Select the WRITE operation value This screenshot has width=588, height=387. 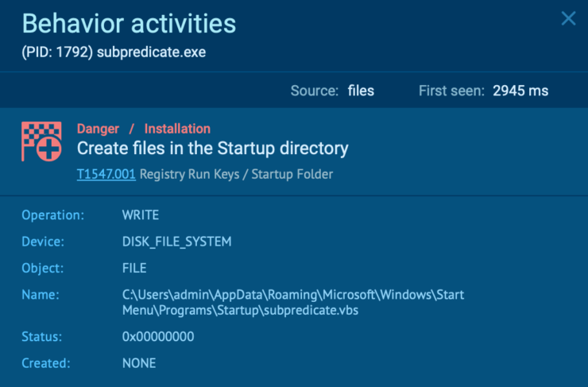pos(141,215)
